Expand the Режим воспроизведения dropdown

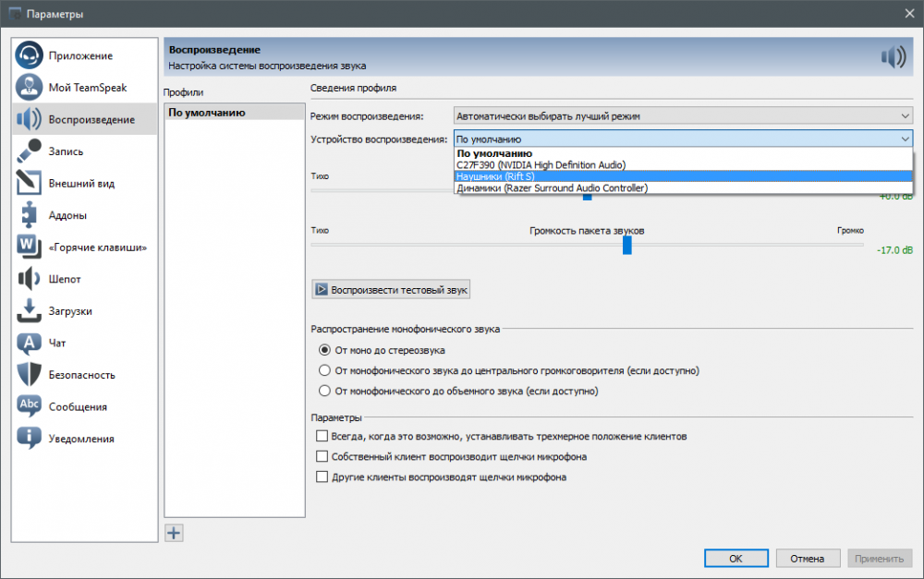click(x=683, y=116)
